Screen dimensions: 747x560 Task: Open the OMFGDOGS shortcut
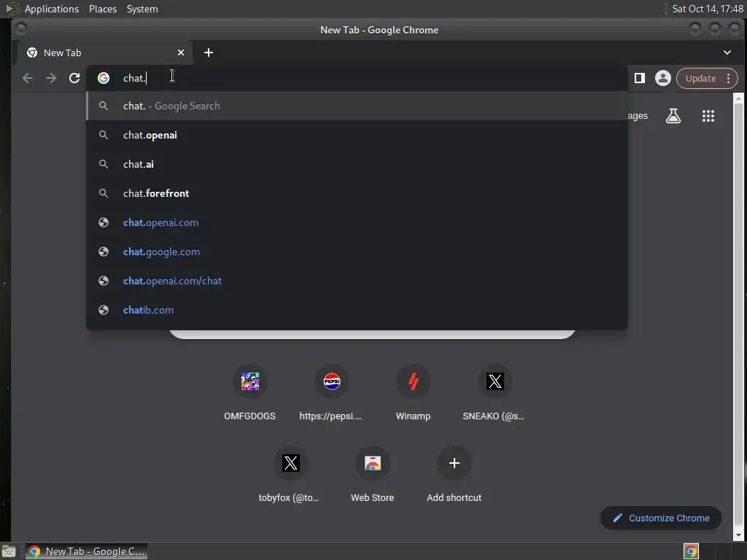(x=249, y=393)
